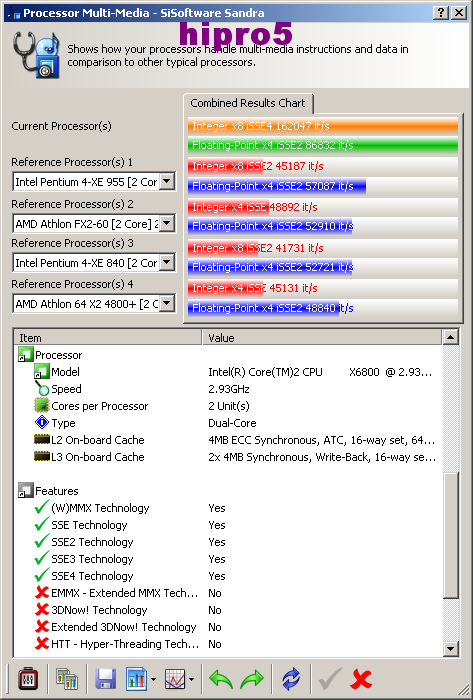Go forward with the green right arrow
The image size is (473, 700).
pyautogui.click(x=252, y=679)
